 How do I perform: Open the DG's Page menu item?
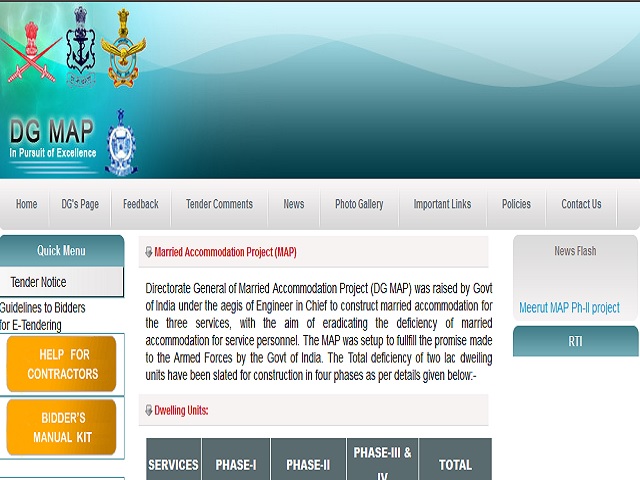point(80,204)
